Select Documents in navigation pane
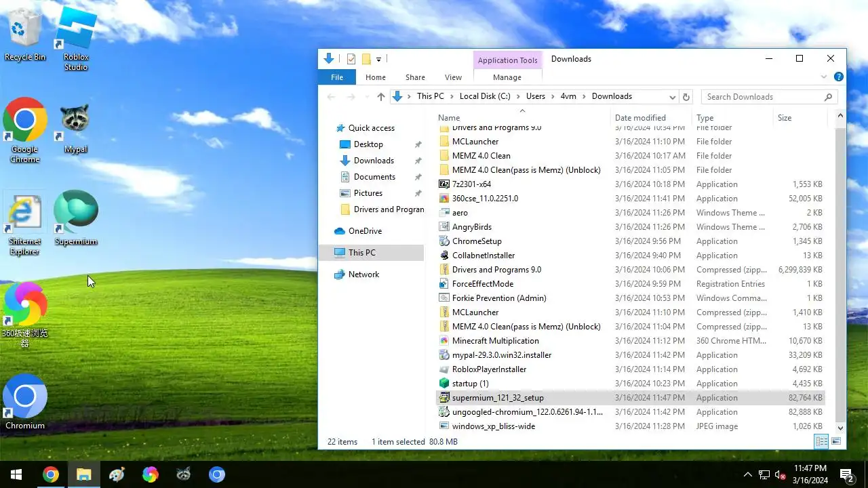The width and height of the screenshot is (868, 488). (x=374, y=177)
